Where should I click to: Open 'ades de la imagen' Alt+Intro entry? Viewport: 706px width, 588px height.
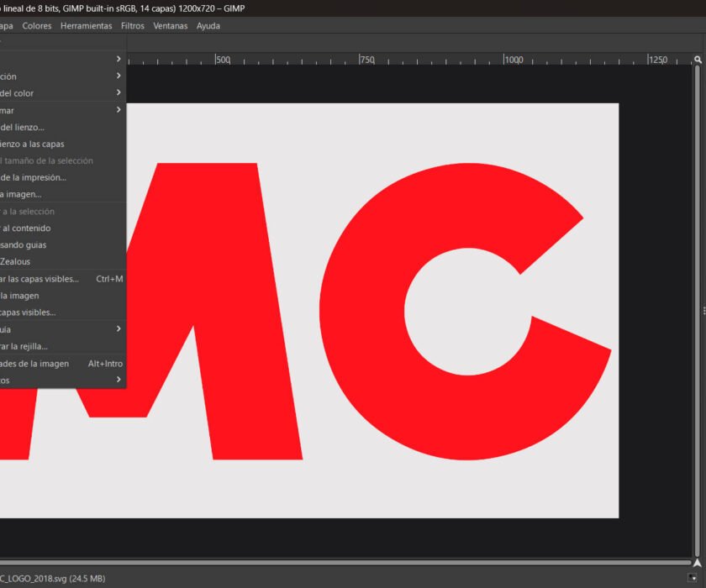pos(62,364)
